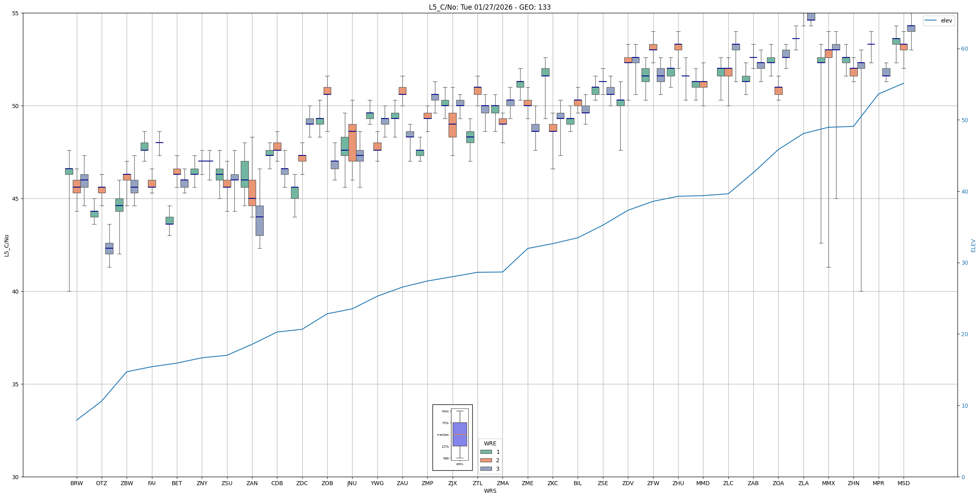Click the WRE legend title

tap(490, 443)
